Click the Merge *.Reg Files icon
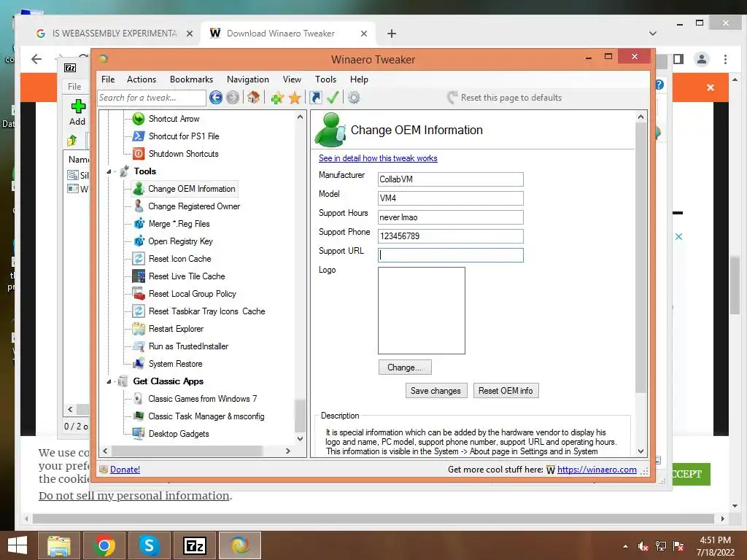This screenshot has height=560, width=747. 139,224
